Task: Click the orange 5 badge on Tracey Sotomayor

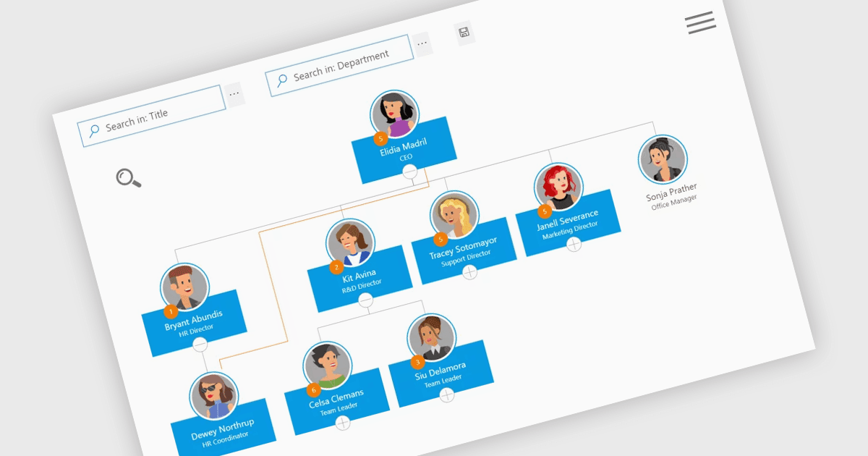Action: click(x=440, y=240)
